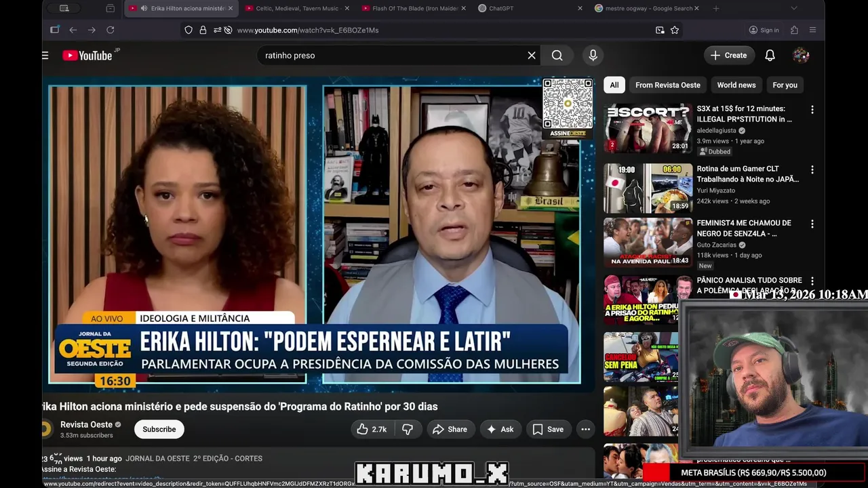Click the Create button

pyautogui.click(x=729, y=56)
